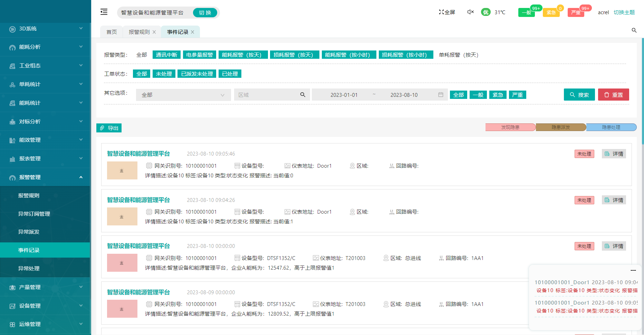Minimize the alarm notification popup
The height and width of the screenshot is (335, 644).
tap(633, 270)
